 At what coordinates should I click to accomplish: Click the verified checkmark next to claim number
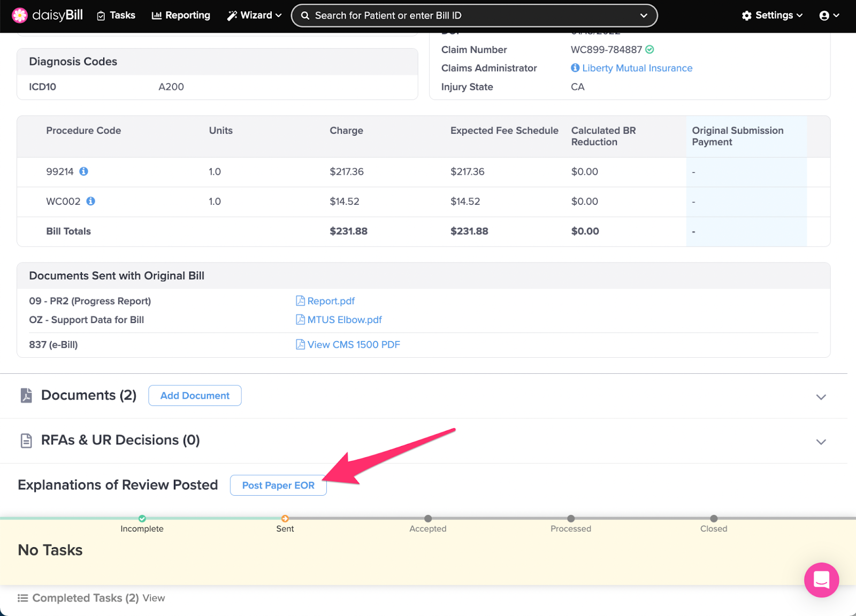click(x=649, y=50)
